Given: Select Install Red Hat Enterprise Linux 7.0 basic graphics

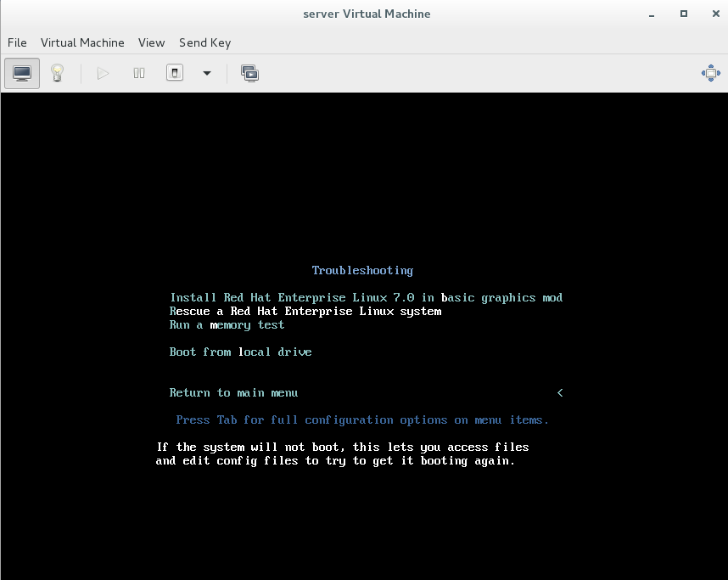Looking at the screenshot, I should (x=367, y=297).
